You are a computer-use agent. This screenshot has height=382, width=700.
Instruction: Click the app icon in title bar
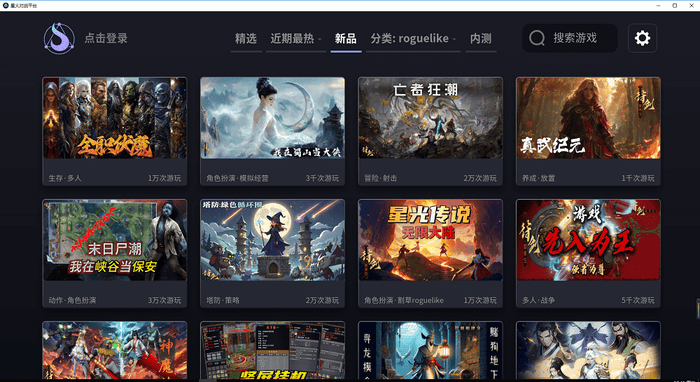pos(6,5)
